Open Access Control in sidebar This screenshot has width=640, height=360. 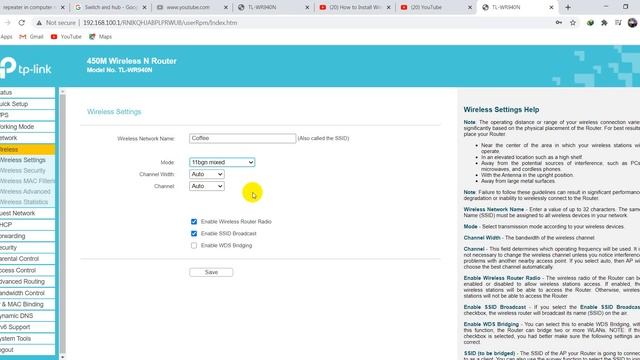[x=27, y=270]
